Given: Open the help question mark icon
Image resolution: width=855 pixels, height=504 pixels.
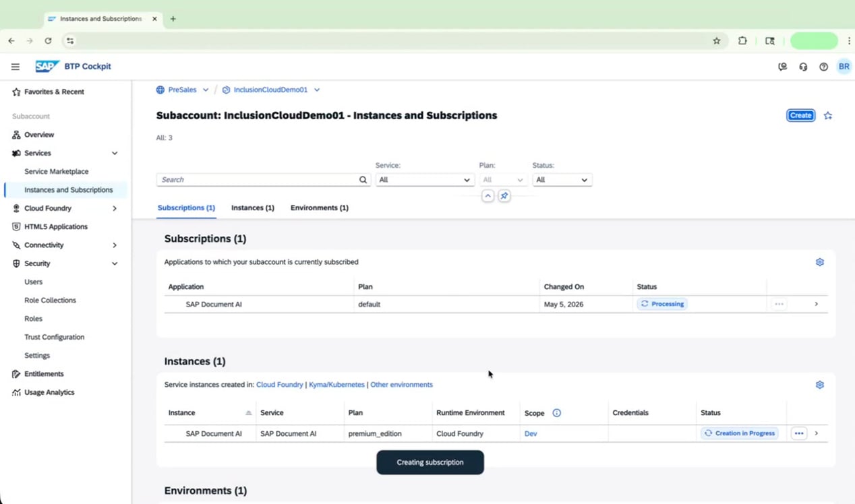Looking at the screenshot, I should [x=823, y=67].
